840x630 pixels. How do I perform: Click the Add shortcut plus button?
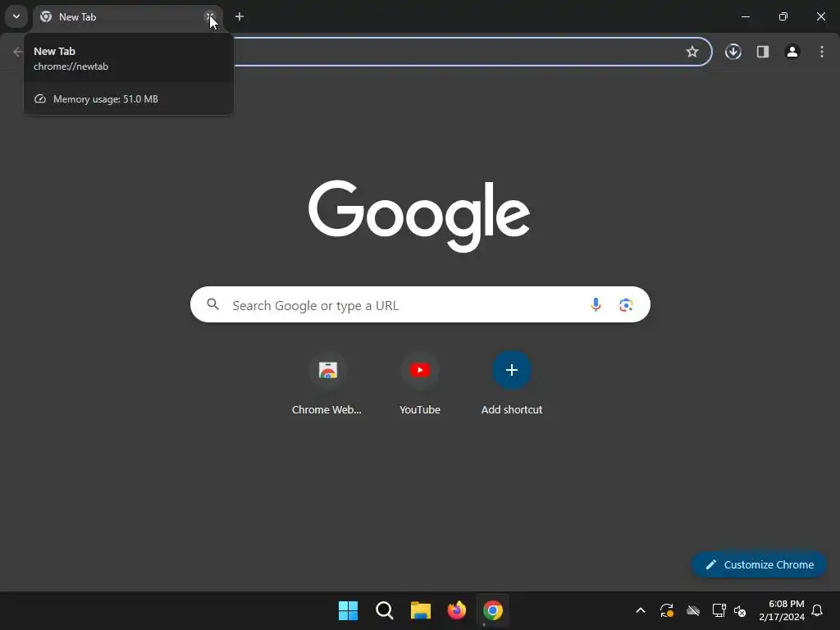click(512, 370)
